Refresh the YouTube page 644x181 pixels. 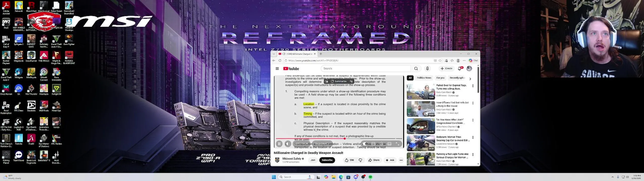click(x=280, y=61)
